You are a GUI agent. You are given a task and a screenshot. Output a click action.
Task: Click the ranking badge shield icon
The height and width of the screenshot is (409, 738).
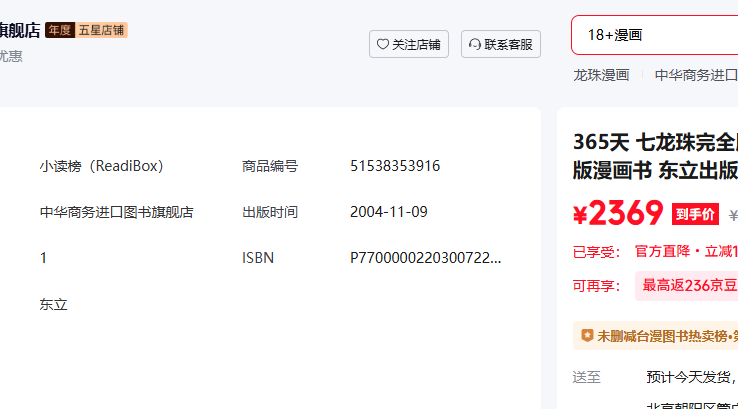(x=587, y=336)
